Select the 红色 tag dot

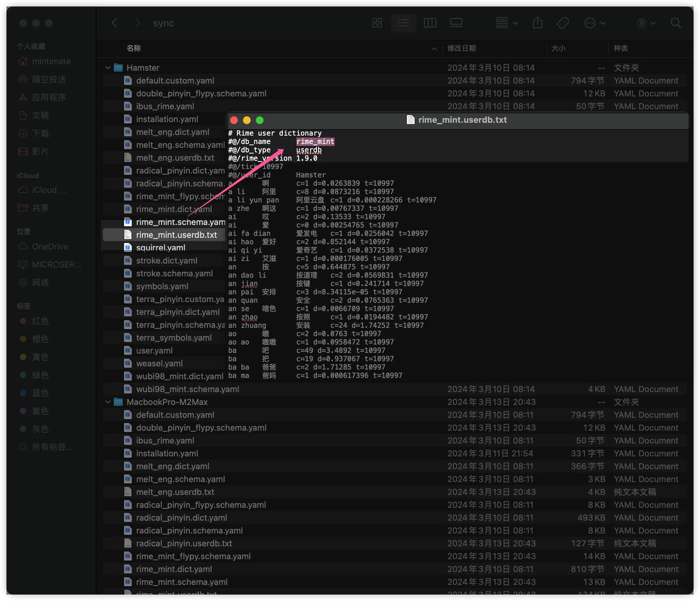[x=23, y=321]
